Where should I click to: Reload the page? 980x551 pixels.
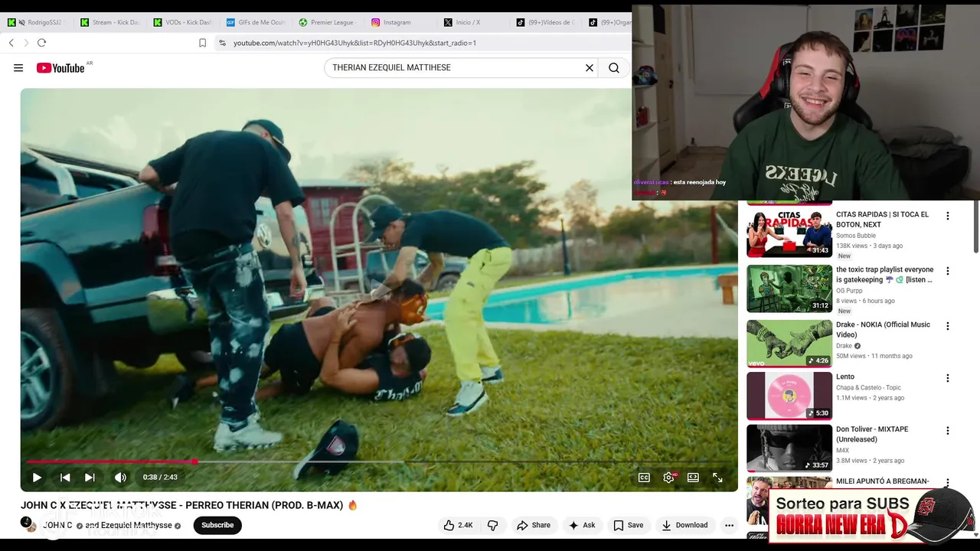[x=42, y=43]
